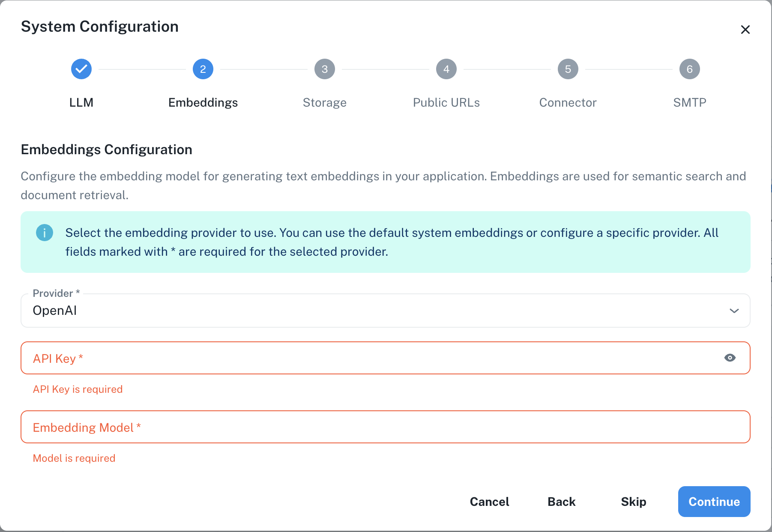Click the info icon in the teal banner

(45, 233)
